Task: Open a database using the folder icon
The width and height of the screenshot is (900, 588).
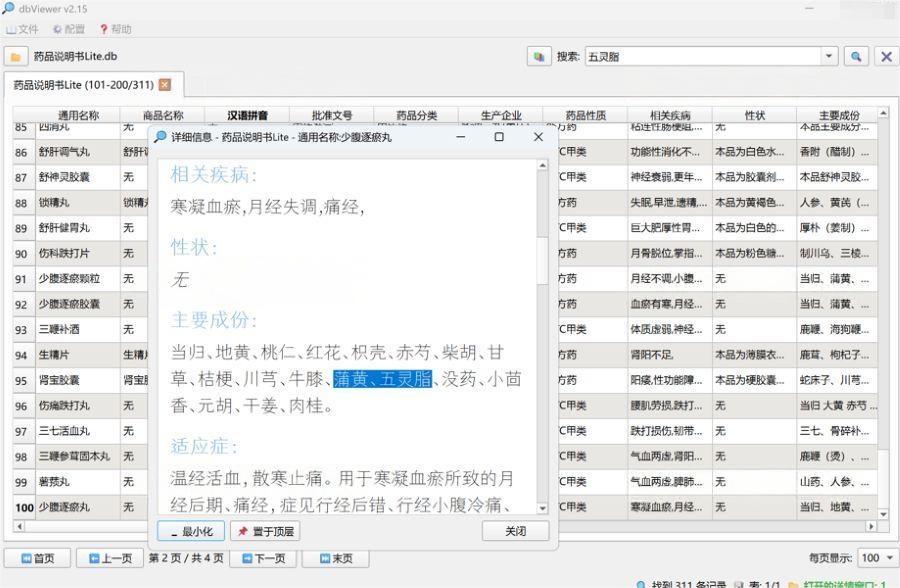Action: [16, 56]
